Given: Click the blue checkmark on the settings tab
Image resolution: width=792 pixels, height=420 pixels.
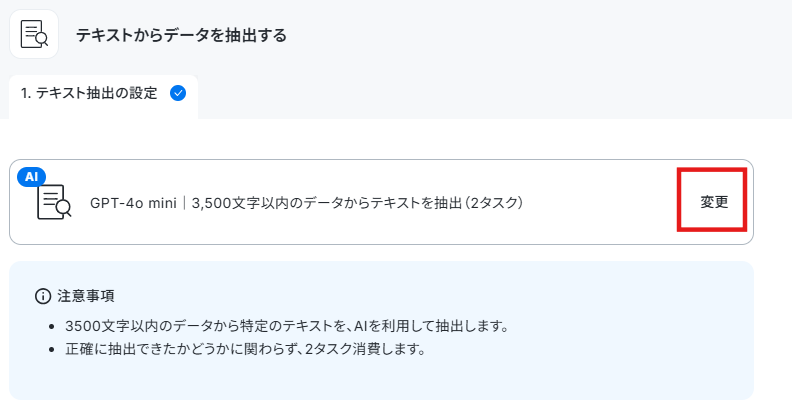Looking at the screenshot, I should click(178, 93).
